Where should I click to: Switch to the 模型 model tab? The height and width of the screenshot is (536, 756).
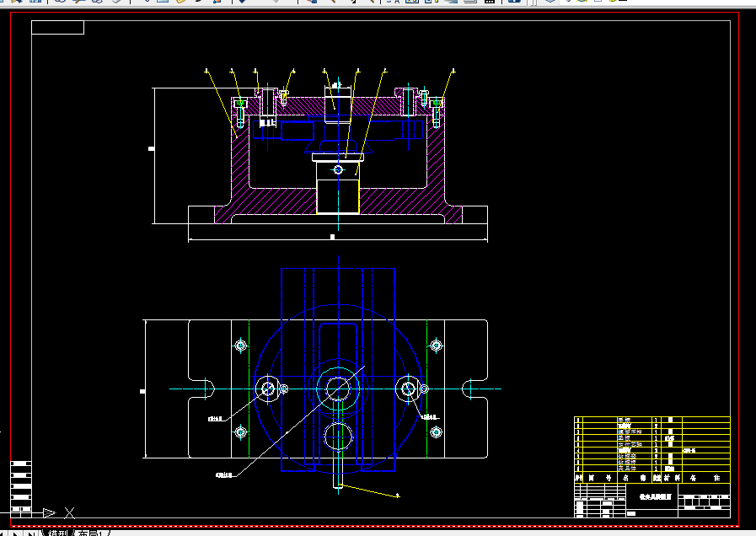tap(57, 533)
